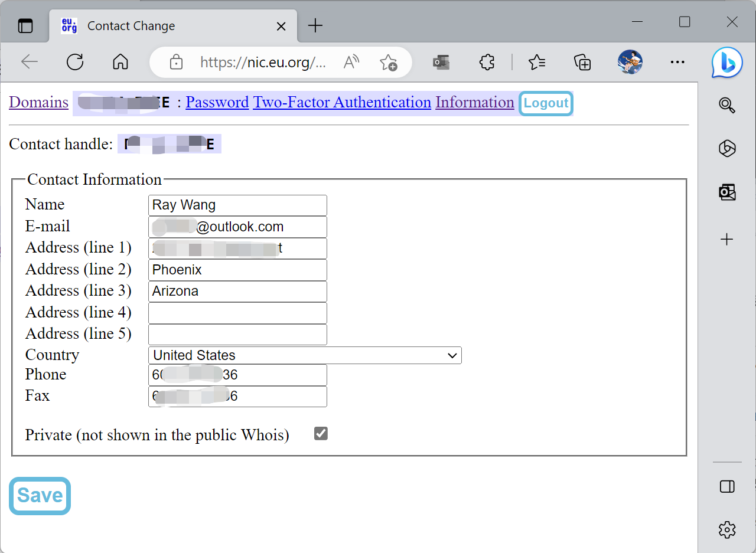Add this page to favorites star icon
This screenshot has height=553, width=756.
coord(388,62)
